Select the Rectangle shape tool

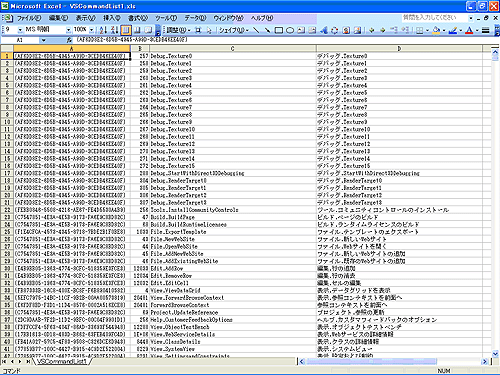point(279,30)
